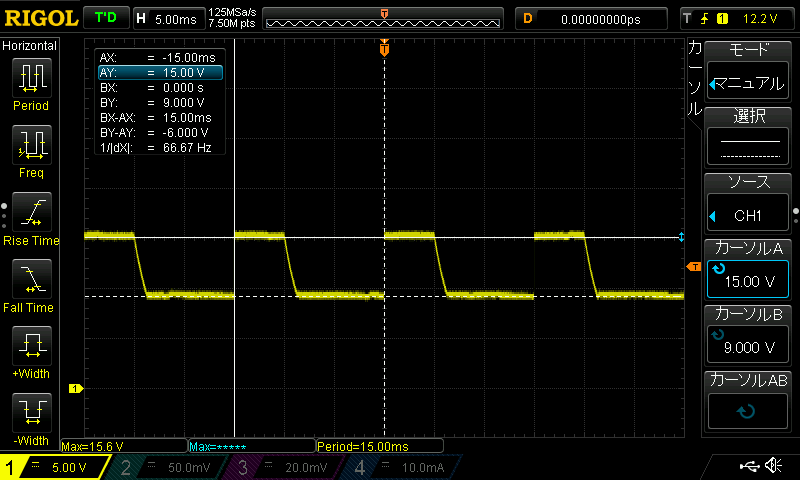800x480 pixels.
Task: Toggle the speaker sound icon
Action: (x=773, y=466)
